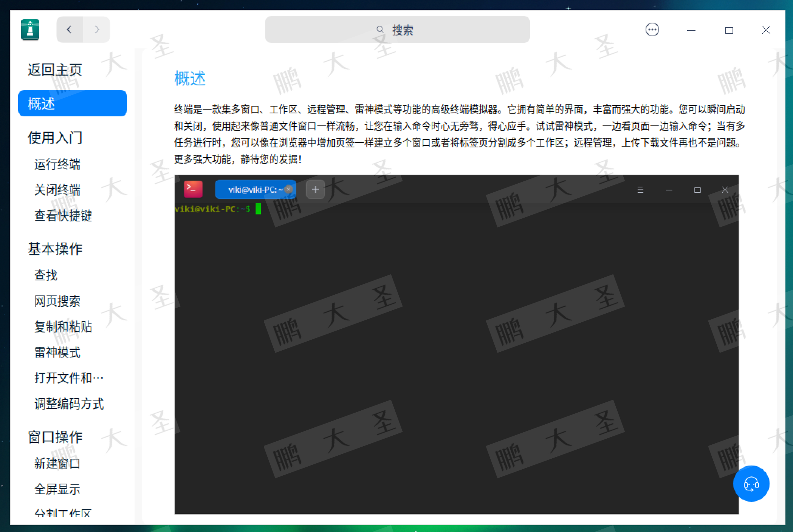Go back with the left arrow button
Screen dimensions: 793x532
(x=70, y=29)
